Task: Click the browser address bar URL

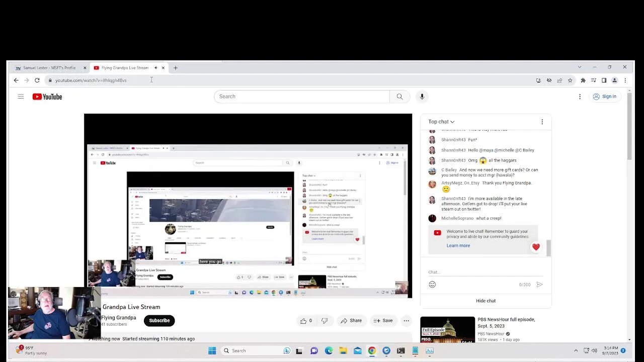Action: coord(91,80)
